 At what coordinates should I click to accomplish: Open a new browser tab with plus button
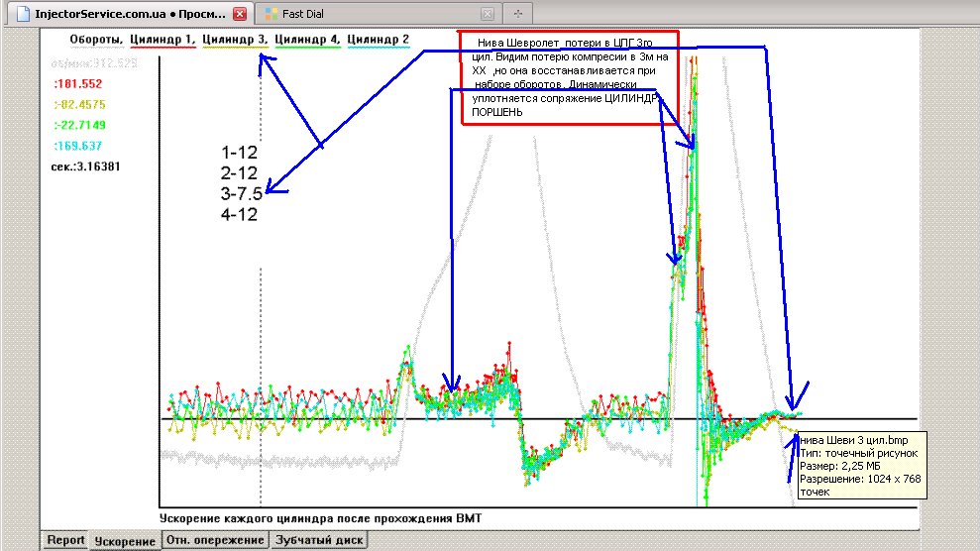(517, 13)
